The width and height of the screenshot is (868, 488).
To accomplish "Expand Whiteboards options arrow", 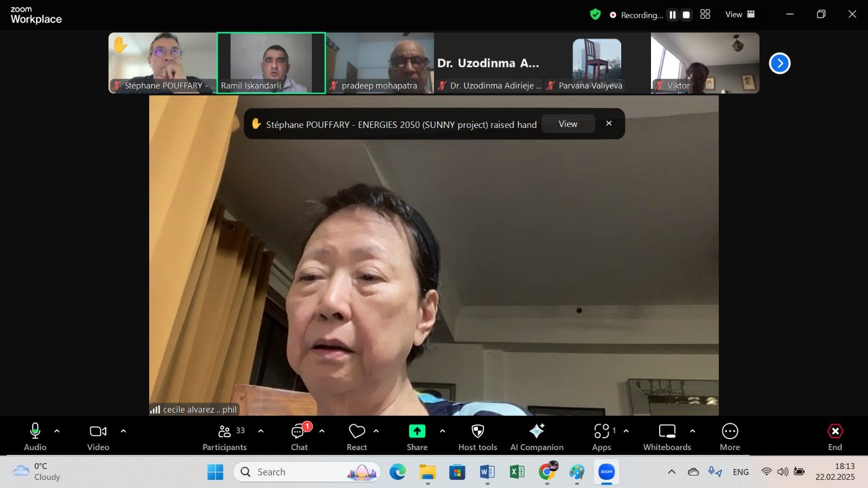I will 692,432.
